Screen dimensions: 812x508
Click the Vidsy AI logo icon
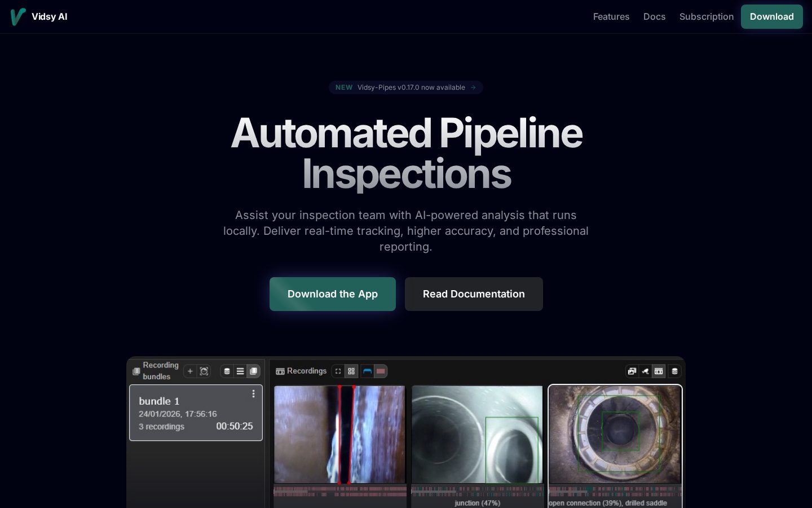pyautogui.click(x=17, y=17)
